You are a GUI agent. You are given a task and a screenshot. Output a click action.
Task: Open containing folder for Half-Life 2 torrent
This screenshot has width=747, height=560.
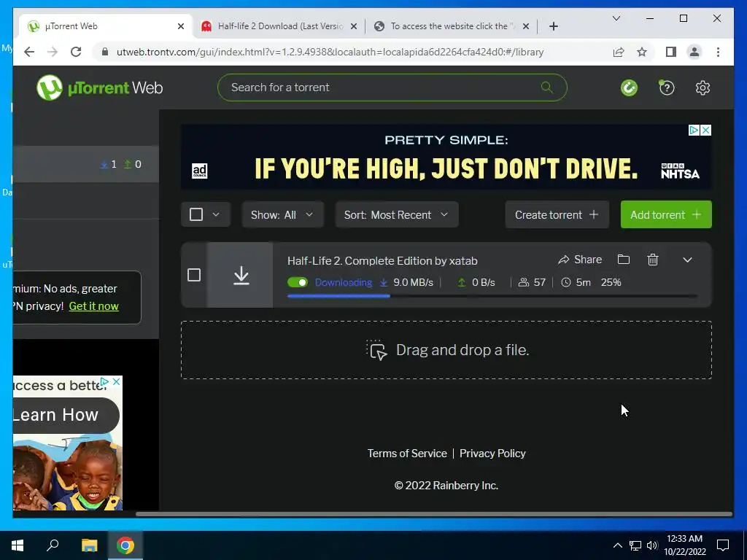(x=624, y=260)
